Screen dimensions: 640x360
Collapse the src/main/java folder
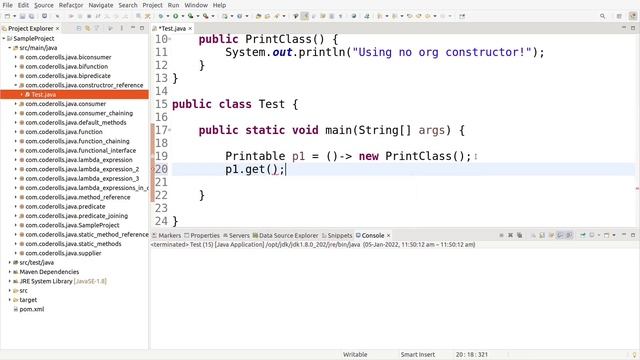click(x=10, y=48)
